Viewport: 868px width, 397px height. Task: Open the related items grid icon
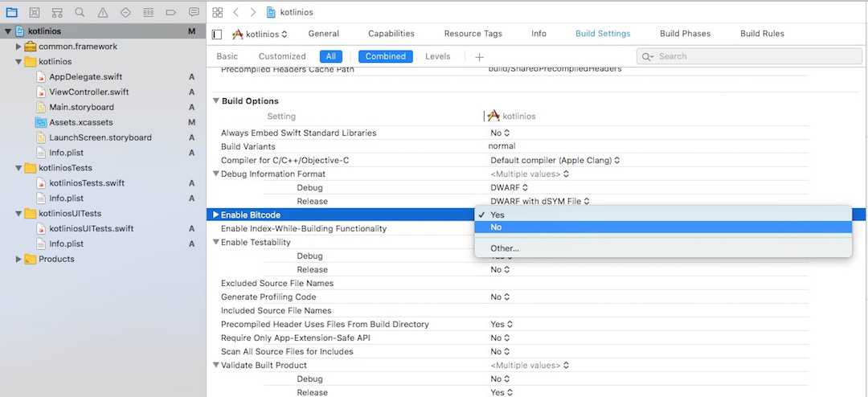click(218, 12)
